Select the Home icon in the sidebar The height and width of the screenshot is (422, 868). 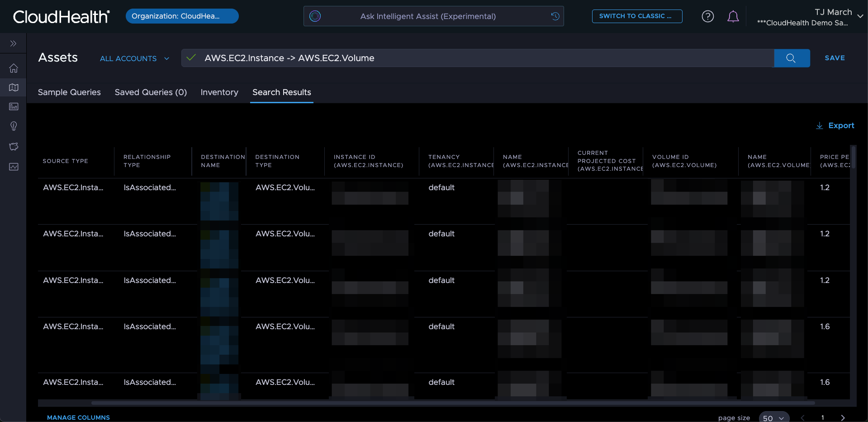14,67
